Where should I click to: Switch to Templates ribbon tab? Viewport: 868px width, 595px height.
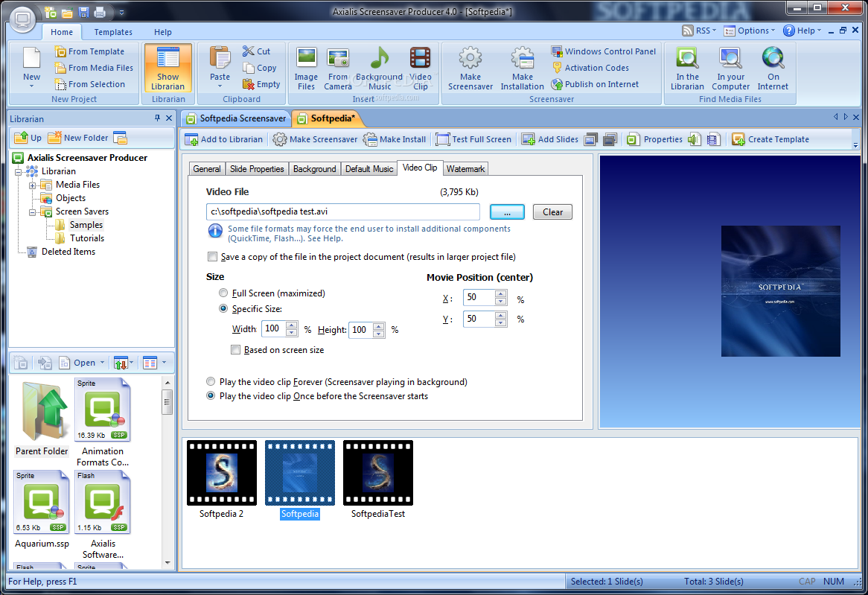[x=113, y=32]
